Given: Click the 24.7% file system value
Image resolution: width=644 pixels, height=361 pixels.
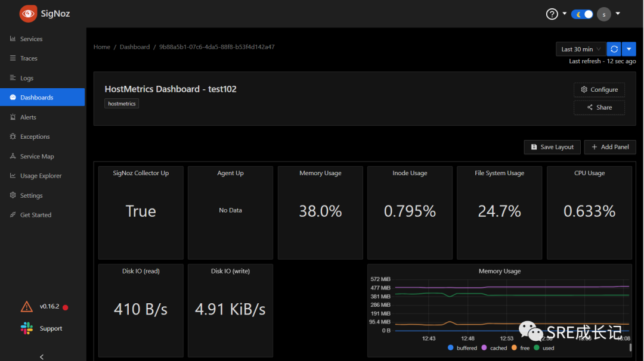Looking at the screenshot, I should tap(500, 211).
